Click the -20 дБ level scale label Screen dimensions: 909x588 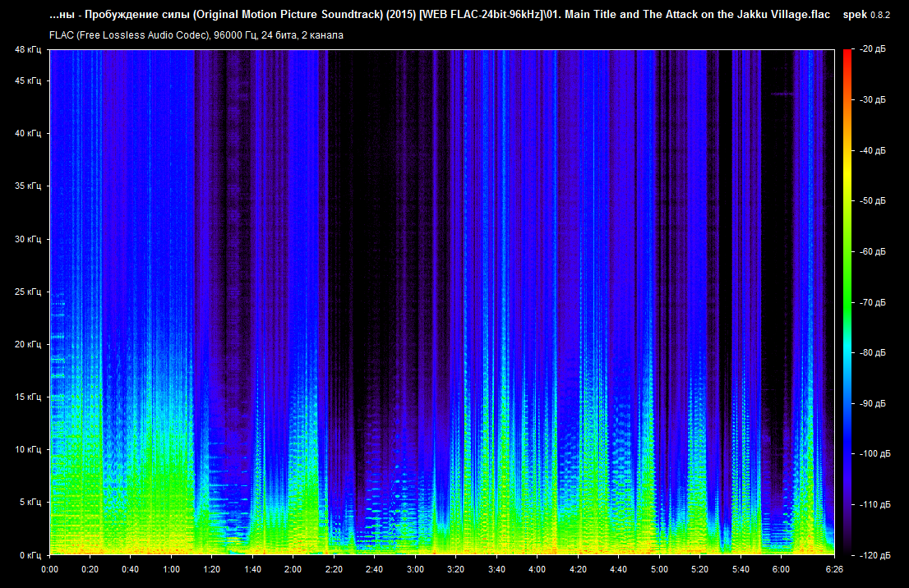[873, 50]
